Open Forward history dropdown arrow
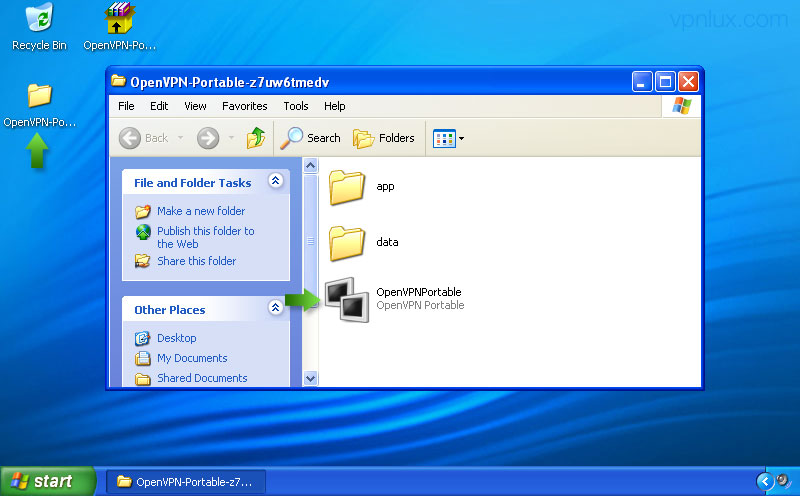The image size is (800, 496). pyautogui.click(x=231, y=138)
